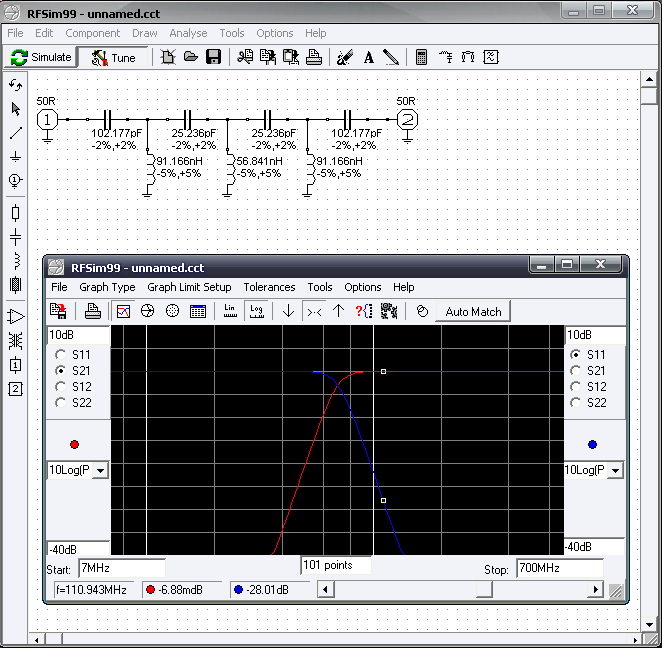
Task: Open the Component menu in main window
Action: click(x=92, y=33)
